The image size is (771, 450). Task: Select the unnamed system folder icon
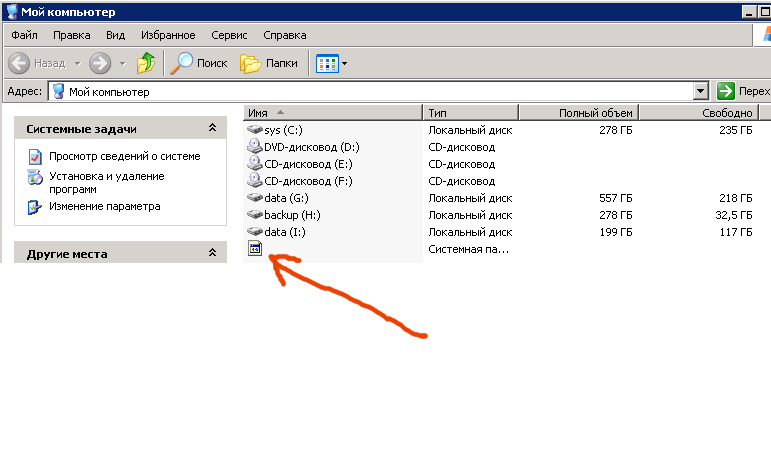point(255,249)
